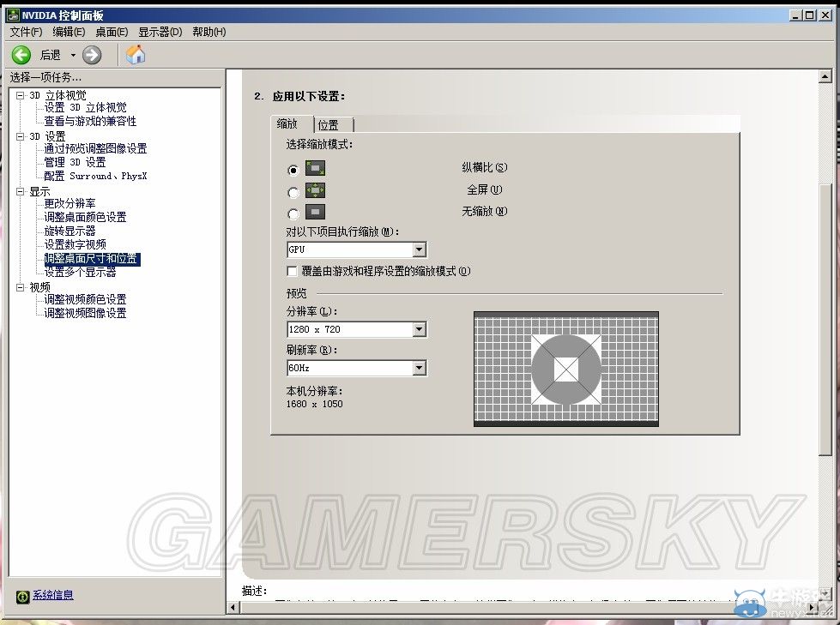Screen dimensions: 840x625
Task: Select 查看与游戏的兼容性 tree item
Action: point(90,122)
